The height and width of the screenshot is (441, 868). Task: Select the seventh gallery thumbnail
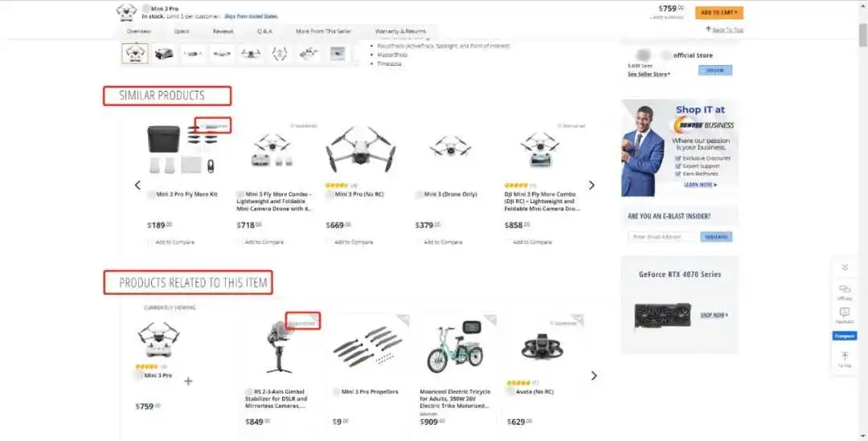click(309, 53)
